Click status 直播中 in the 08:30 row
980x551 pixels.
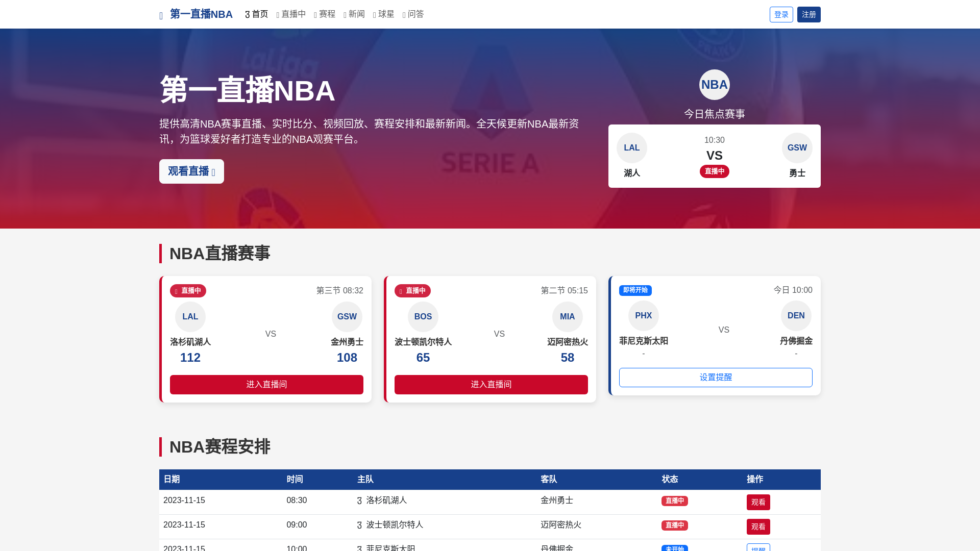675,501
